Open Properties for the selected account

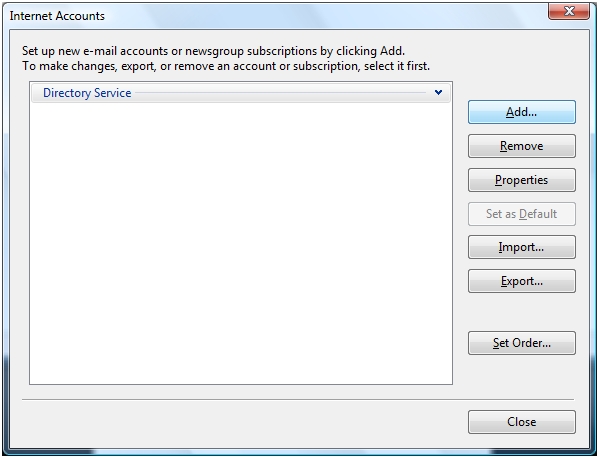coord(521,180)
